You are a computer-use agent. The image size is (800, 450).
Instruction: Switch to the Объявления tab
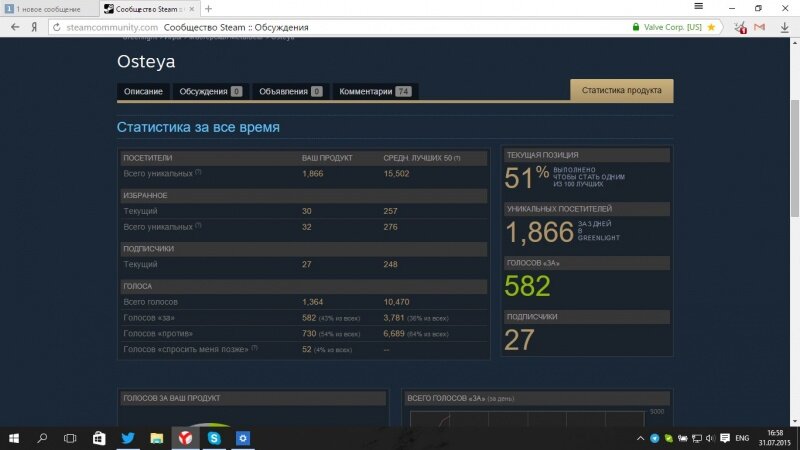coord(290,91)
